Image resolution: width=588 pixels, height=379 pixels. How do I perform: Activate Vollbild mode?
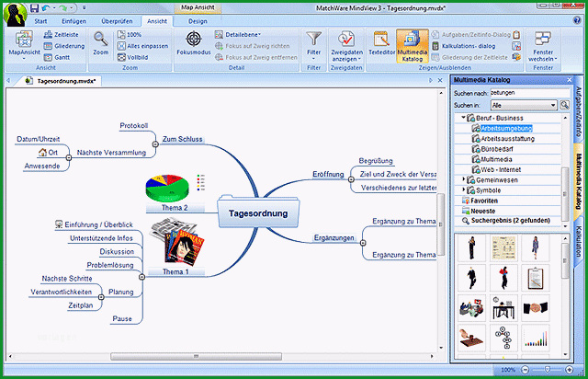click(132, 57)
